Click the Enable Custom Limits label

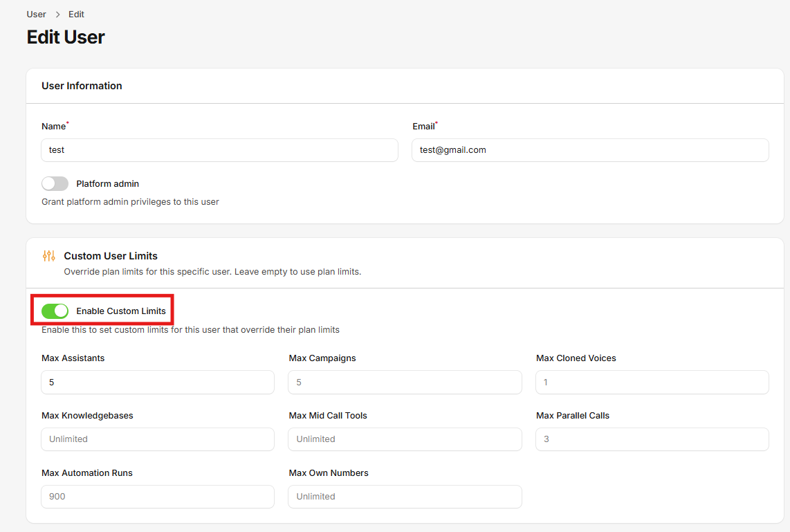[119, 311]
